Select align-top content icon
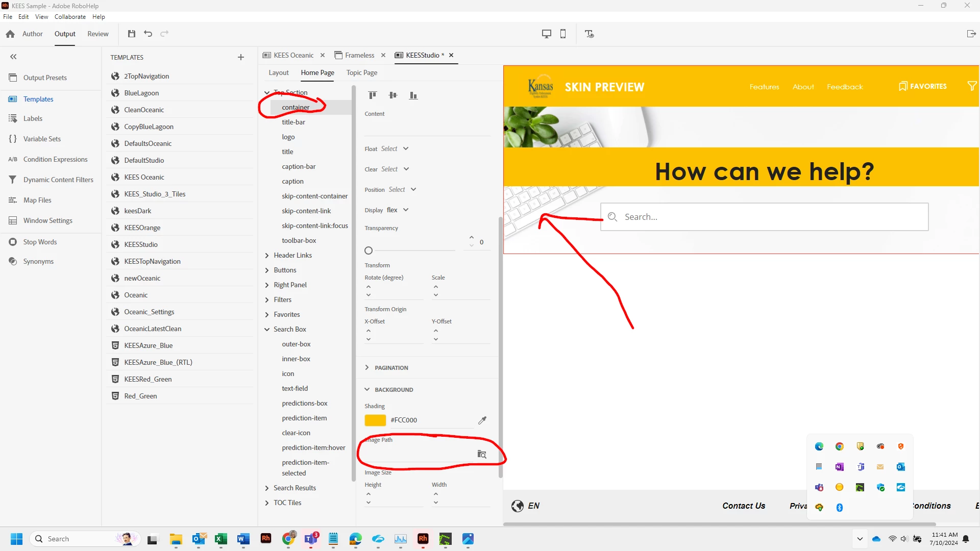The height and width of the screenshot is (551, 980). pos(373,95)
